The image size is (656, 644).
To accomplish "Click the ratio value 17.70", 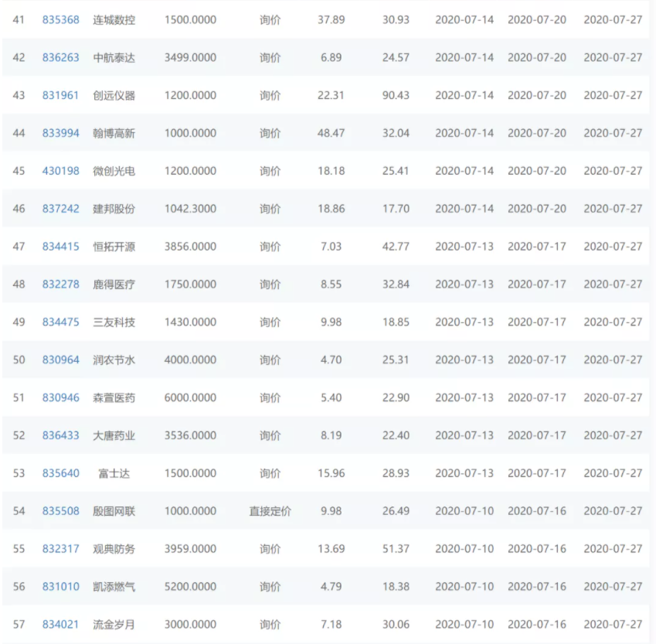I will [x=396, y=209].
